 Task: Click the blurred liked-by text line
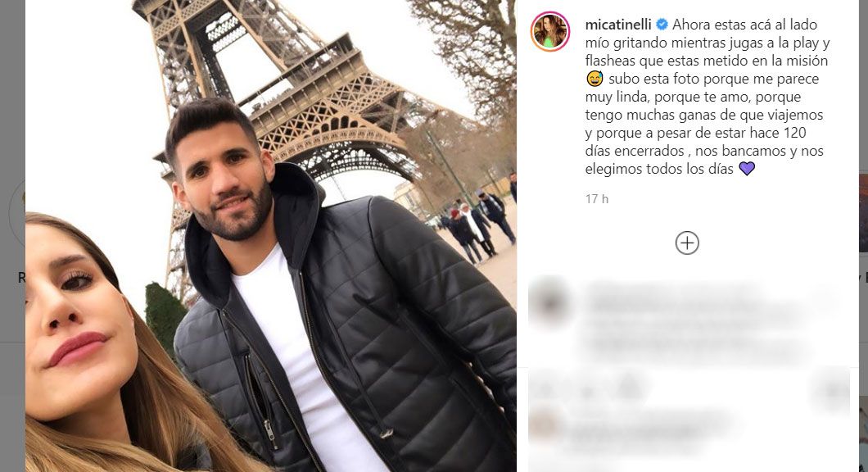648,425
